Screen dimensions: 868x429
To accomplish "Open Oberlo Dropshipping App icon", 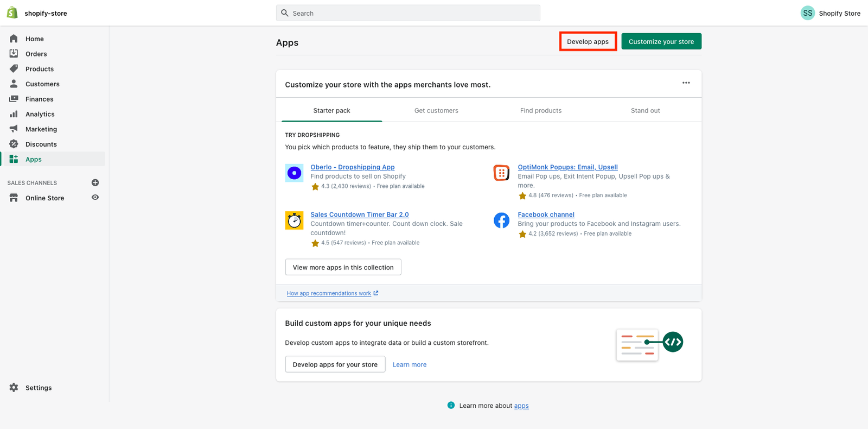I will 294,173.
